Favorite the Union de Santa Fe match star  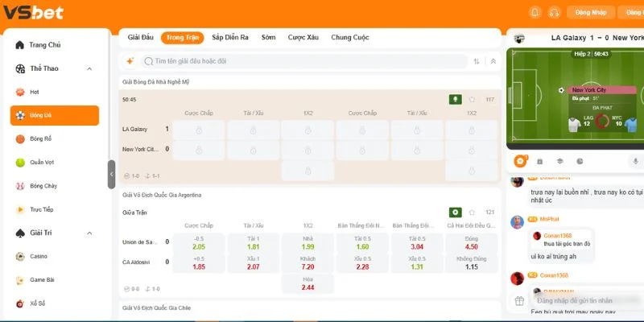point(472,213)
